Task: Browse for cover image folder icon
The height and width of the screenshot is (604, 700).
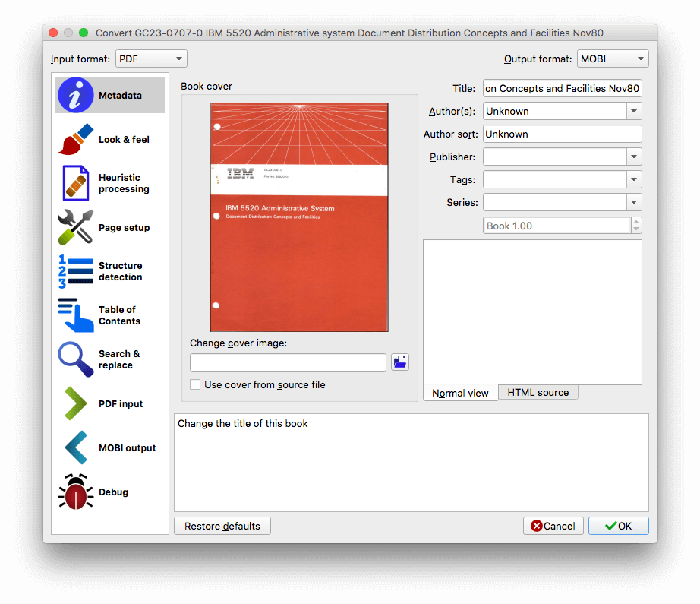Action: [400, 362]
